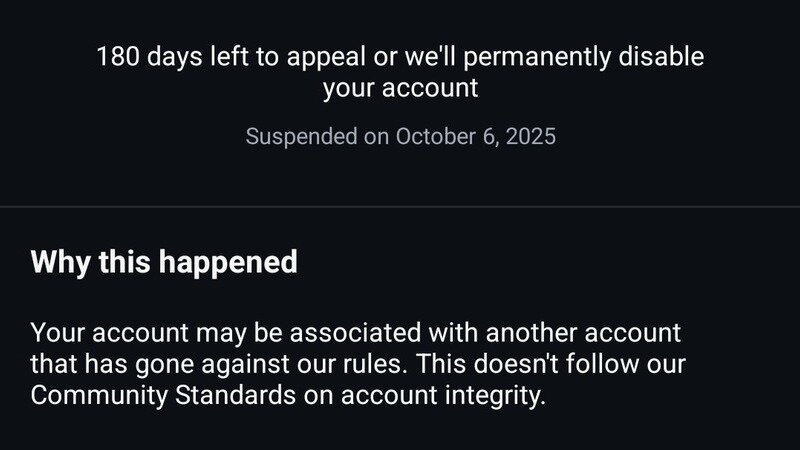Screen dimensions: 800x450
Task: Click the horizontal divider above 'Why this happened'
Action: pyautogui.click(x=400, y=206)
